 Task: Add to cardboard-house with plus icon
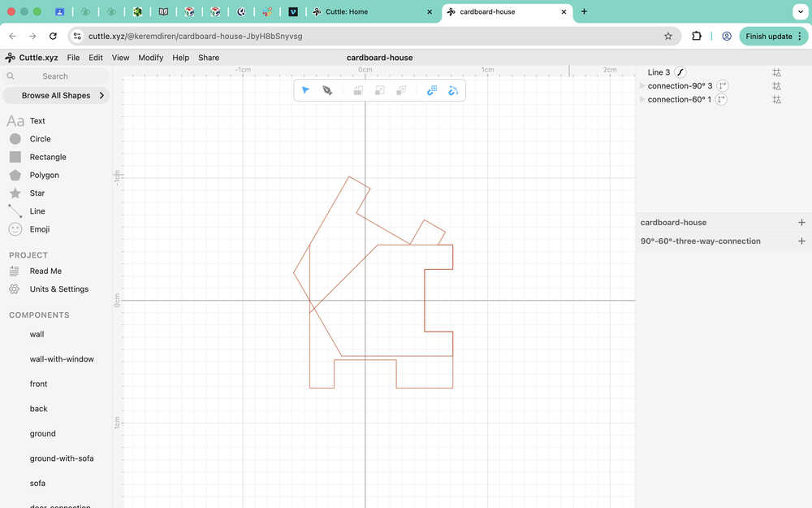coord(801,223)
